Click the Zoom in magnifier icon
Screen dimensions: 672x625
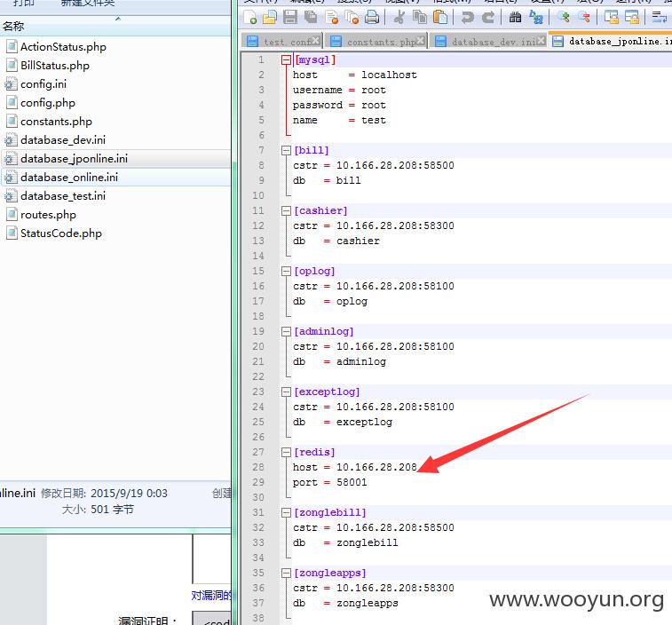564,17
